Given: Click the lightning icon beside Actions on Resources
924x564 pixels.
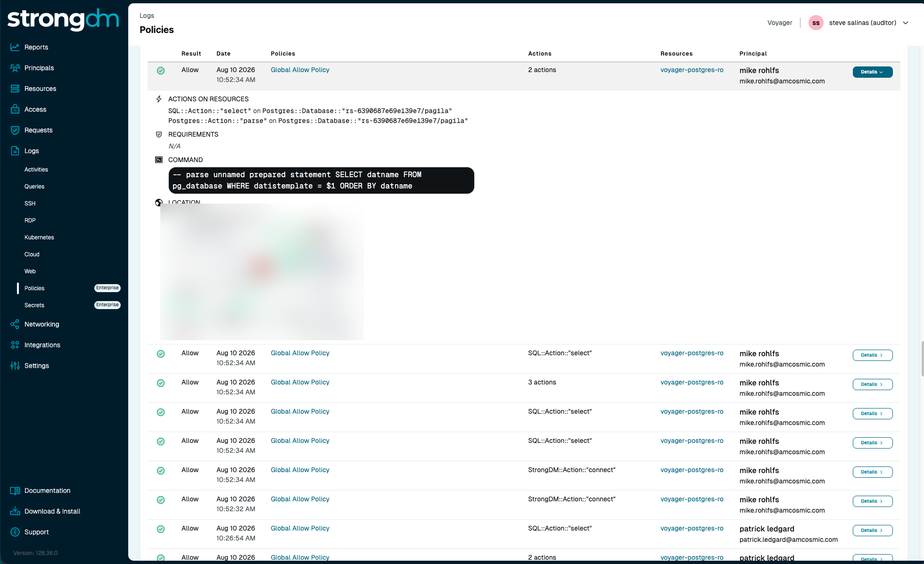Looking at the screenshot, I should click(x=159, y=99).
